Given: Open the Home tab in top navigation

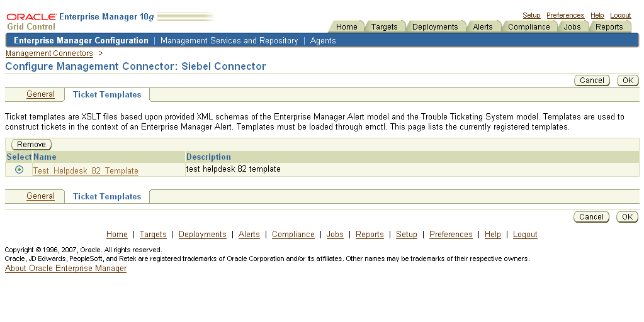Looking at the screenshot, I should (x=347, y=26).
